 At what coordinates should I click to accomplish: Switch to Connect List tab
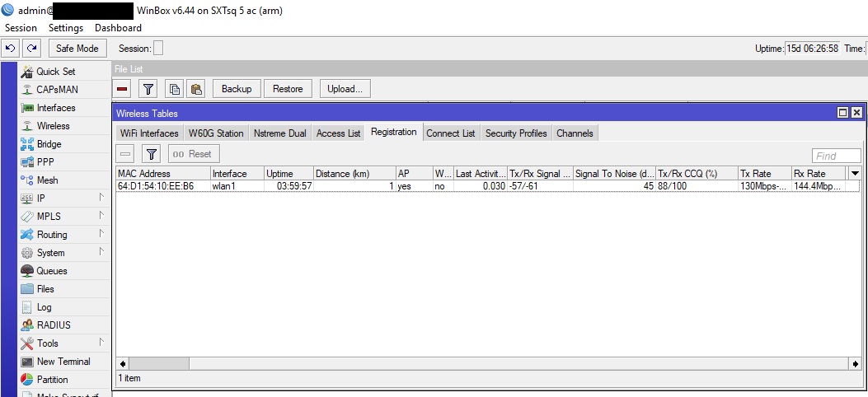tap(451, 133)
